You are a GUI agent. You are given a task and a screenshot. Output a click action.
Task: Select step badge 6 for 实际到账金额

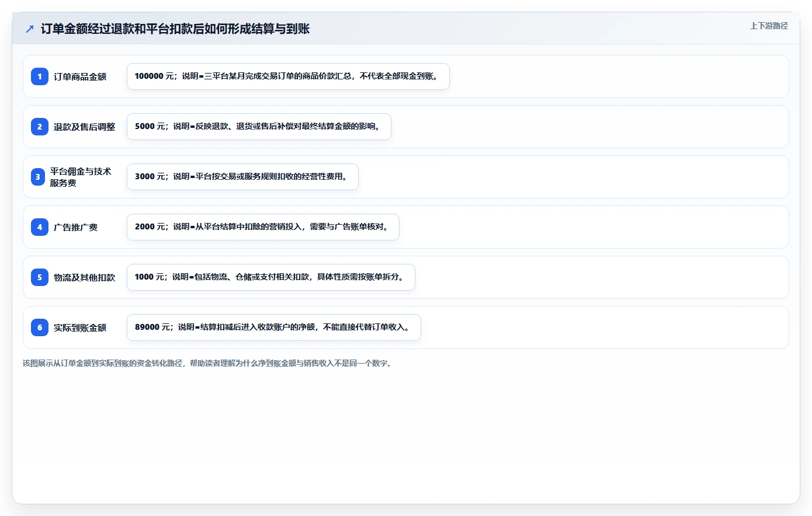point(40,327)
